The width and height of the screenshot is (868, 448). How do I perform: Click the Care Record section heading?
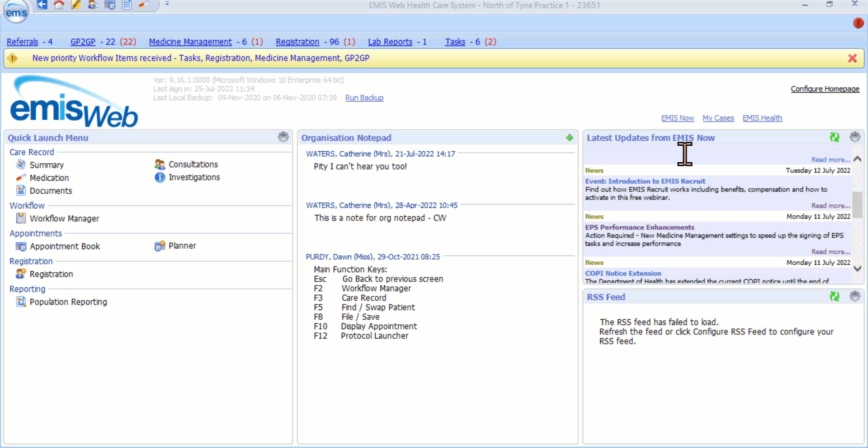tap(32, 152)
